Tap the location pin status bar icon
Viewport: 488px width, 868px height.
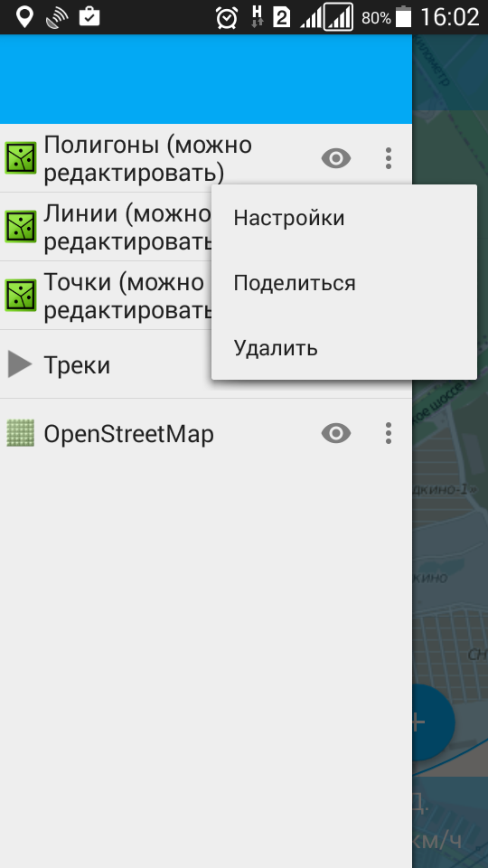tap(24, 17)
